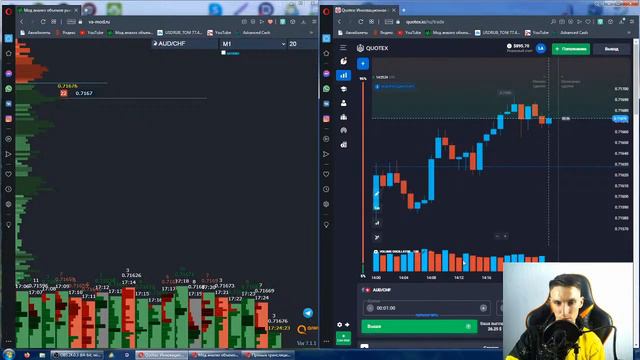Open the M1 timeframe dropdown
Image resolution: width=640 pixels, height=360 pixels.
(x=253, y=44)
